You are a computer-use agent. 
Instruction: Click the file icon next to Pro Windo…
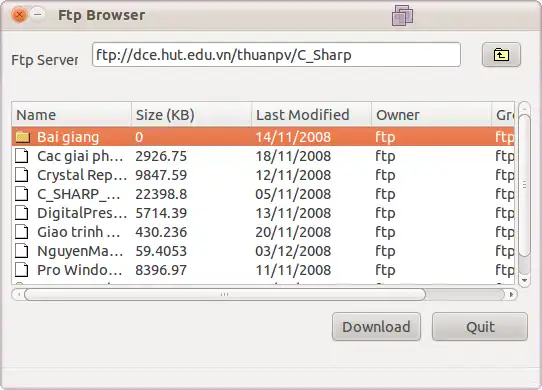pos(22,270)
